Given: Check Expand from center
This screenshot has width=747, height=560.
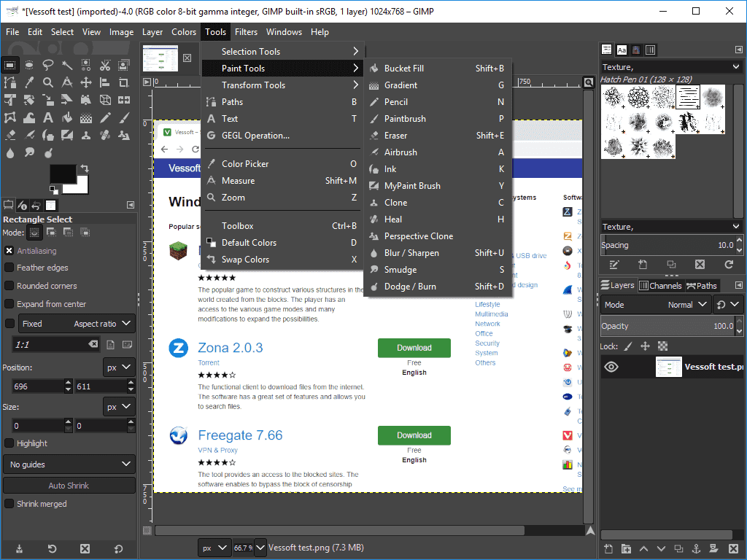Looking at the screenshot, I should coord(9,304).
